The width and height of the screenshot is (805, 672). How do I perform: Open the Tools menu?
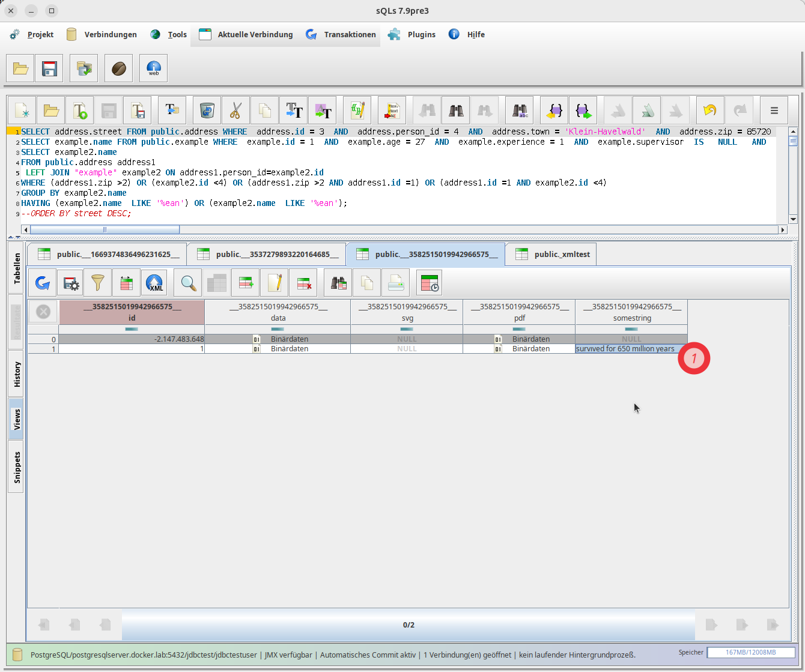point(169,35)
